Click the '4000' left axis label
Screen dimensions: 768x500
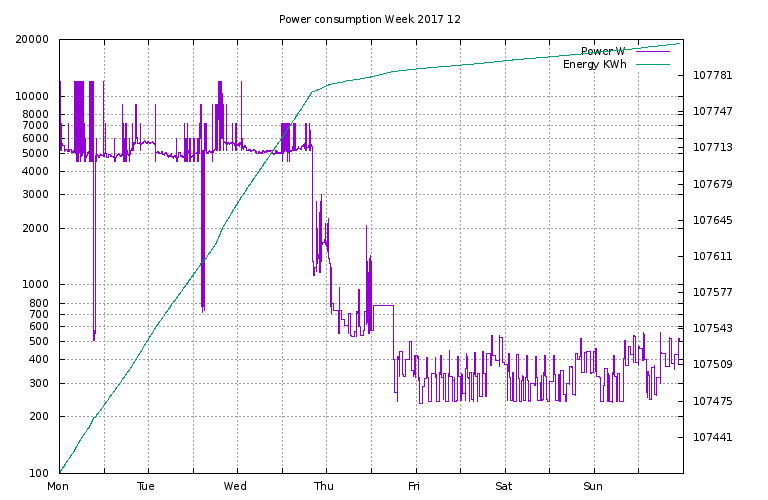[35, 171]
